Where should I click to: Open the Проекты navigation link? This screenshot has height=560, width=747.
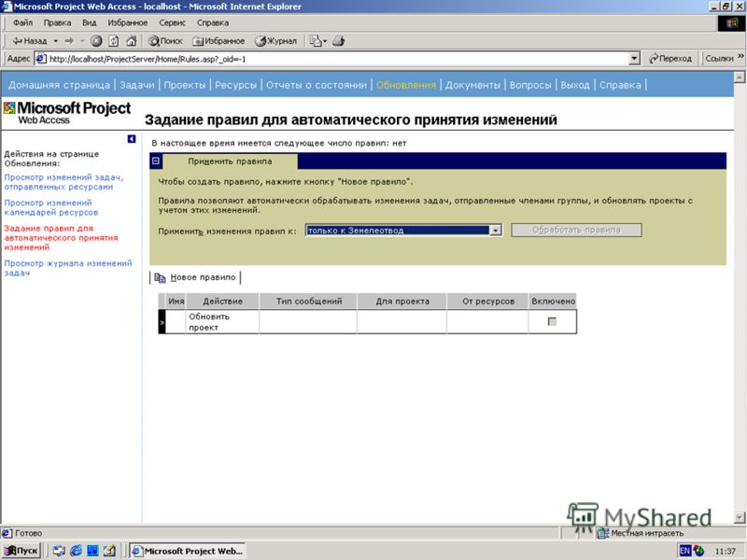coord(185,85)
